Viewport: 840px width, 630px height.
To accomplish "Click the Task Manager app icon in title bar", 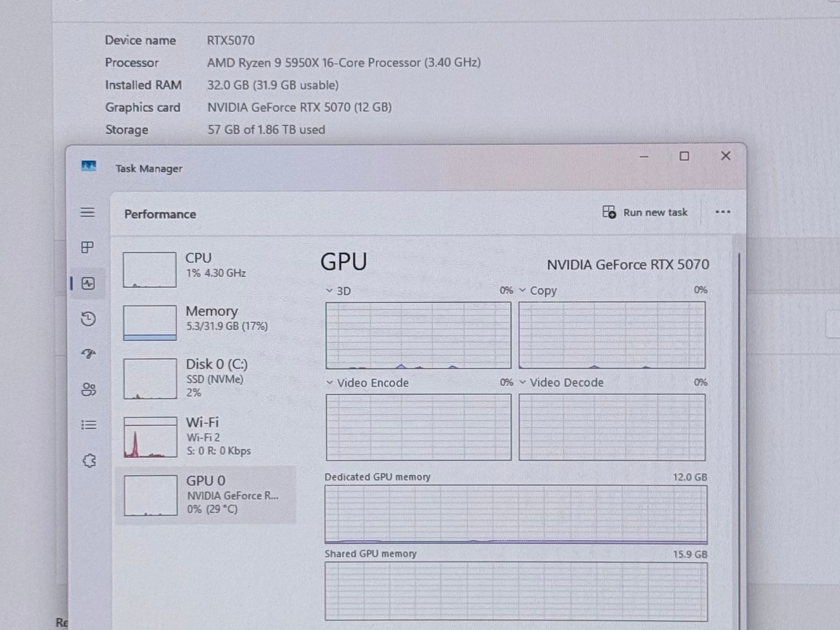I will pyautogui.click(x=89, y=166).
